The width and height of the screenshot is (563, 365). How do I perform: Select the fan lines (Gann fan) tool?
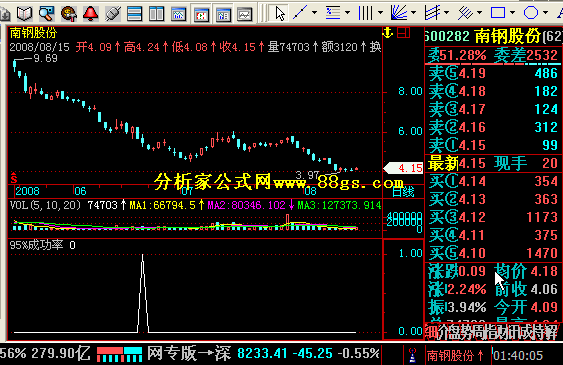[399, 13]
